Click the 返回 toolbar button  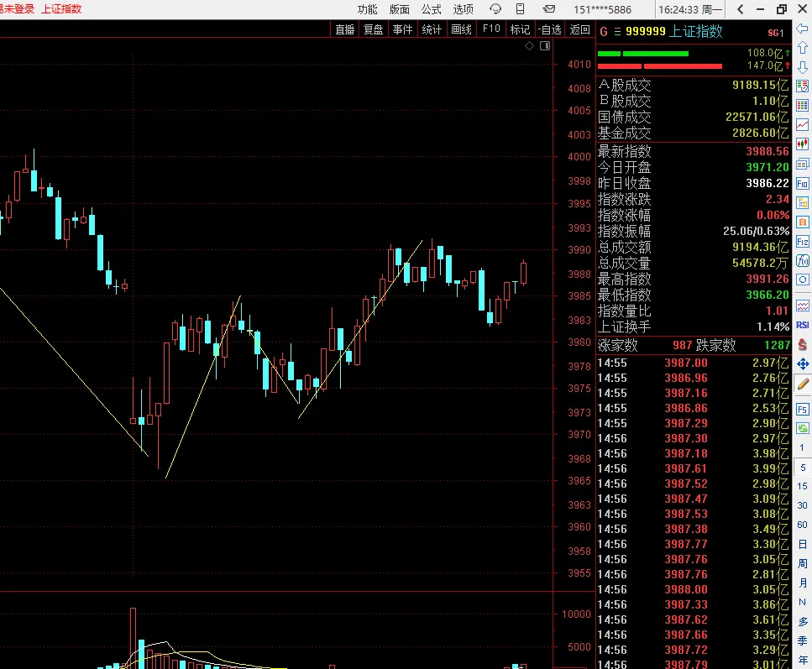tap(579, 29)
